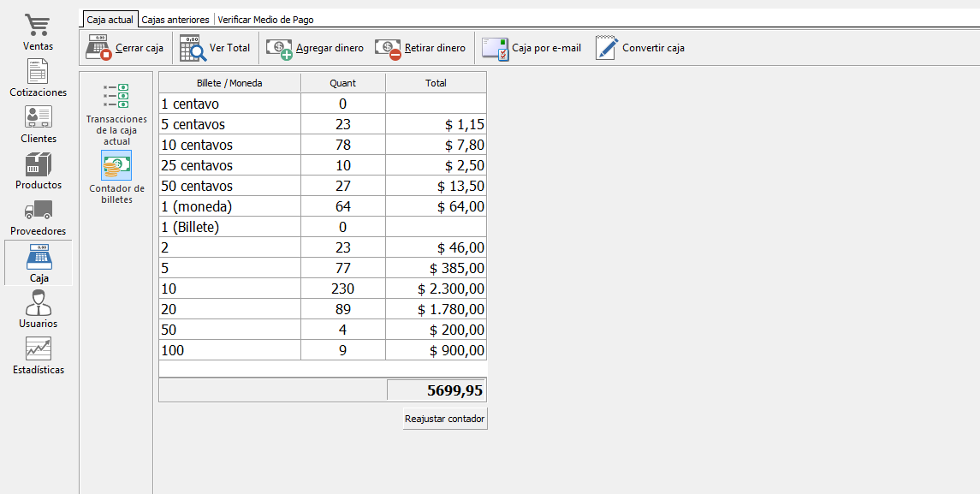The image size is (980, 494).
Task: Click Ver Total toolbar button
Action: pos(215,48)
